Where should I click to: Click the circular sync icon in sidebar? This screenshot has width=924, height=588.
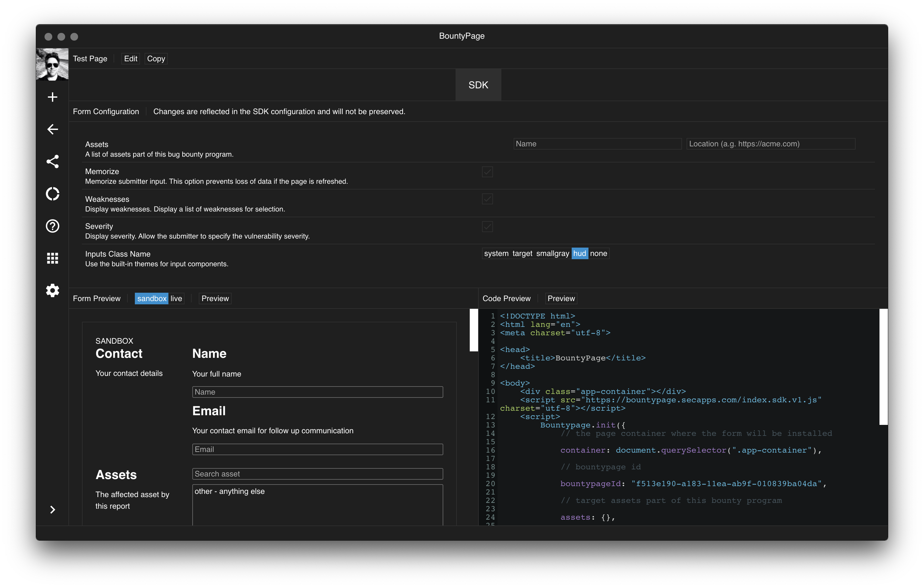pyautogui.click(x=53, y=193)
